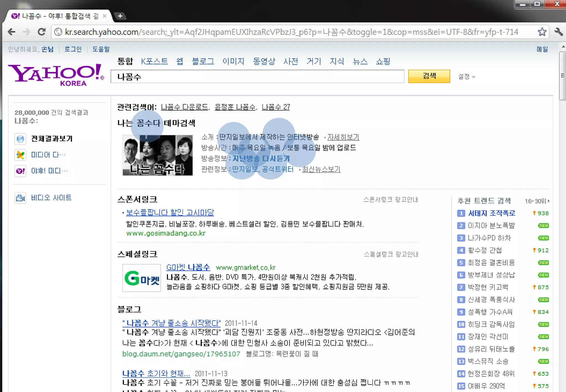Switch to the 뉴스 search tab

[360, 61]
